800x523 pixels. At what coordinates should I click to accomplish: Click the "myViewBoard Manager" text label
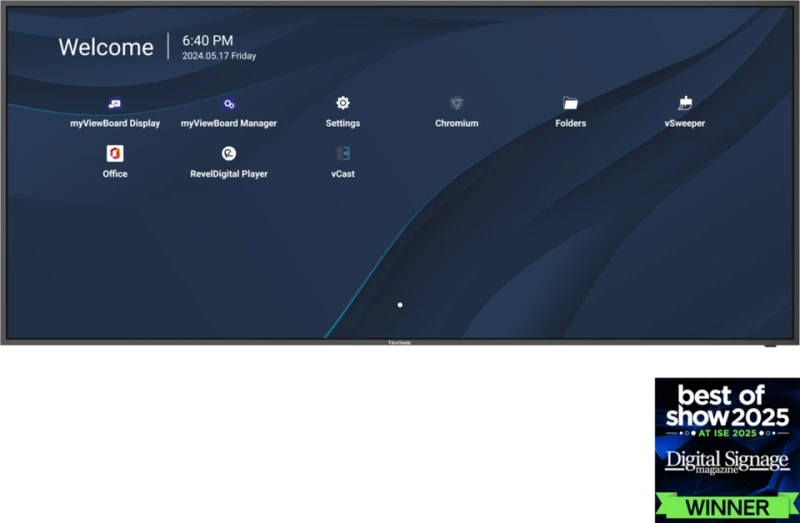click(x=229, y=124)
